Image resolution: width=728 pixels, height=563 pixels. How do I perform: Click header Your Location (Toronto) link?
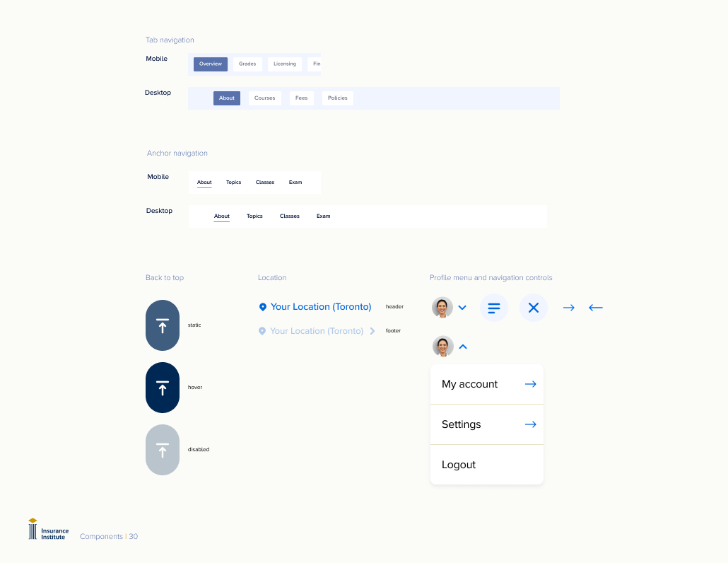click(321, 307)
